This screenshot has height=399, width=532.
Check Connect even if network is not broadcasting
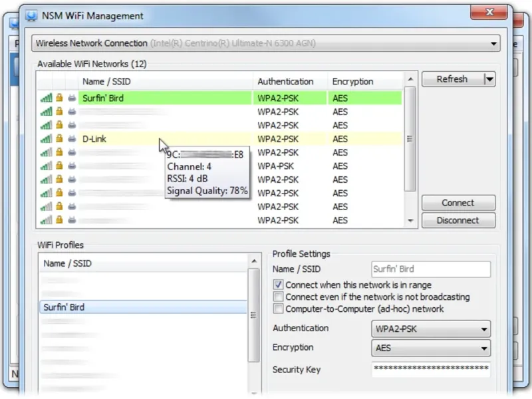[x=278, y=297]
